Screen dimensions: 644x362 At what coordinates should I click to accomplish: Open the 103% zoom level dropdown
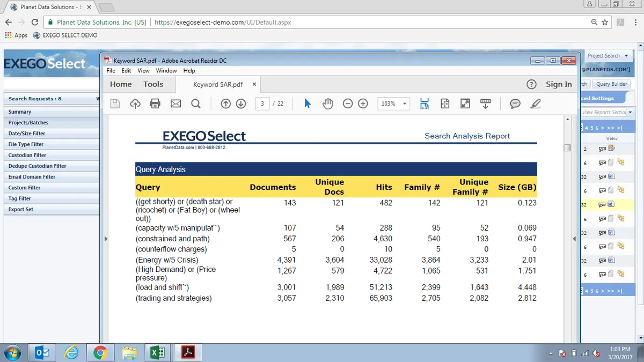click(x=394, y=104)
